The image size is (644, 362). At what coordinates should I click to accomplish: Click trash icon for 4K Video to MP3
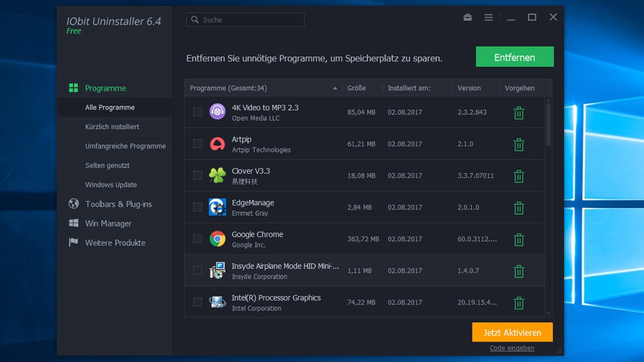519,113
